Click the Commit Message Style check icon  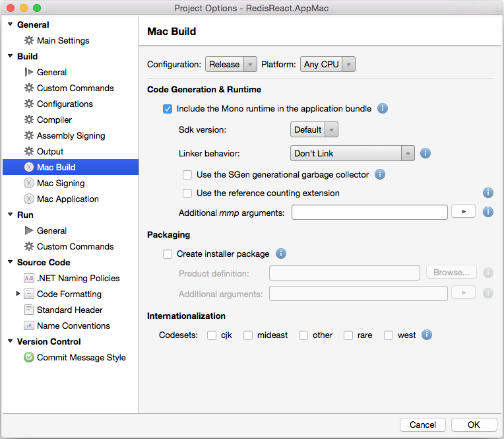tap(29, 357)
